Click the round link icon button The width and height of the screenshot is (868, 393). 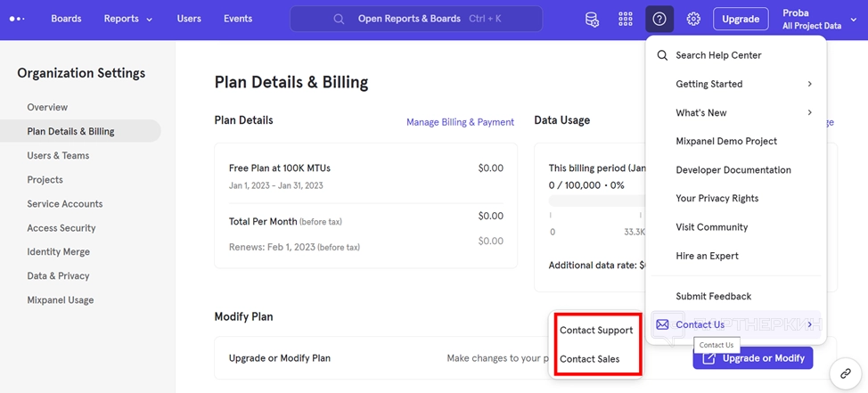pos(846,373)
